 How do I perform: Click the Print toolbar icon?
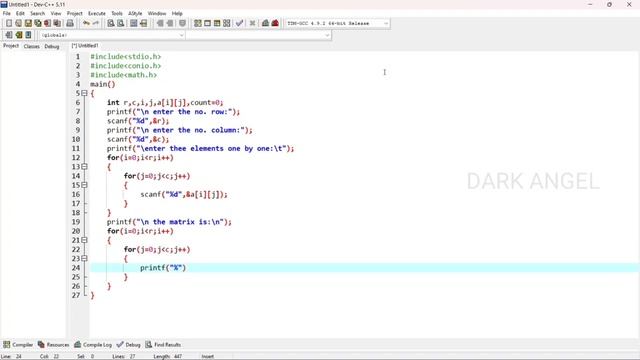click(70, 23)
